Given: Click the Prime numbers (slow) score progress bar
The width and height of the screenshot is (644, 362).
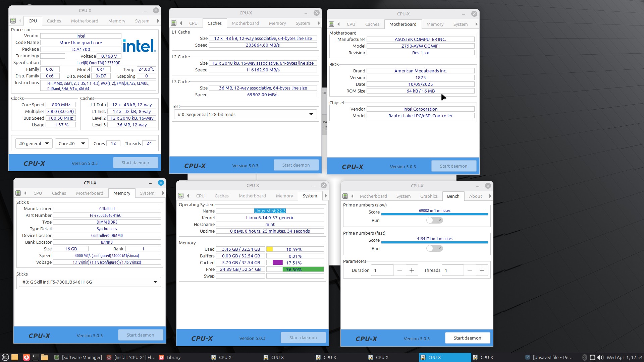Looking at the screenshot, I should [x=434, y=214].
